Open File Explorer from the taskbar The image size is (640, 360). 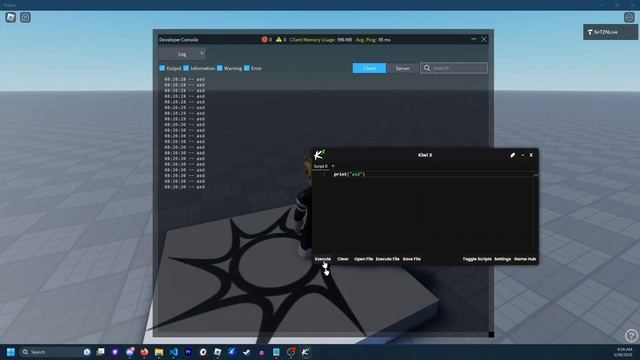(159, 352)
